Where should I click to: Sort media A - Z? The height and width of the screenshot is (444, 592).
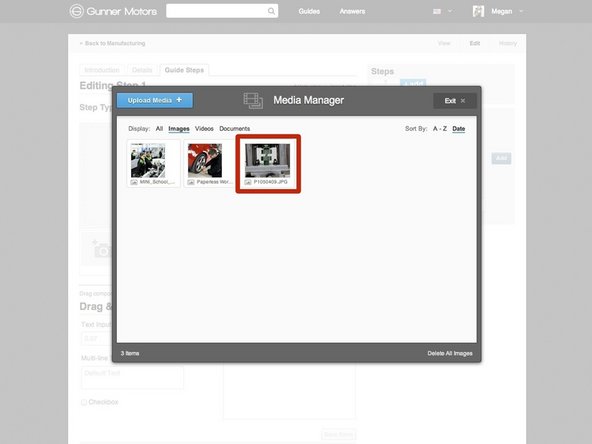click(x=440, y=129)
